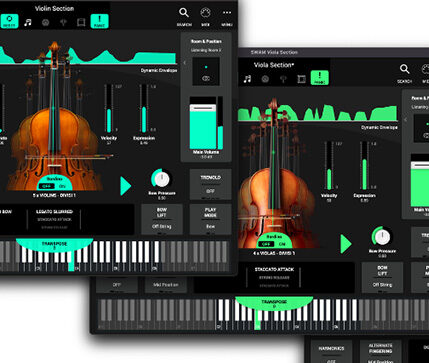
Task: Click the '5 x VIOLINS - DIVISI 1' label
Action: coord(54,195)
